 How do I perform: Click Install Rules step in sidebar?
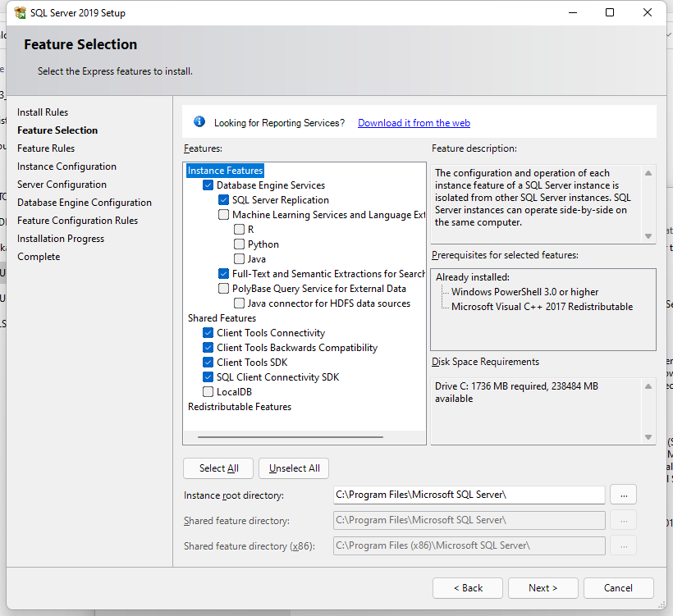(x=43, y=112)
